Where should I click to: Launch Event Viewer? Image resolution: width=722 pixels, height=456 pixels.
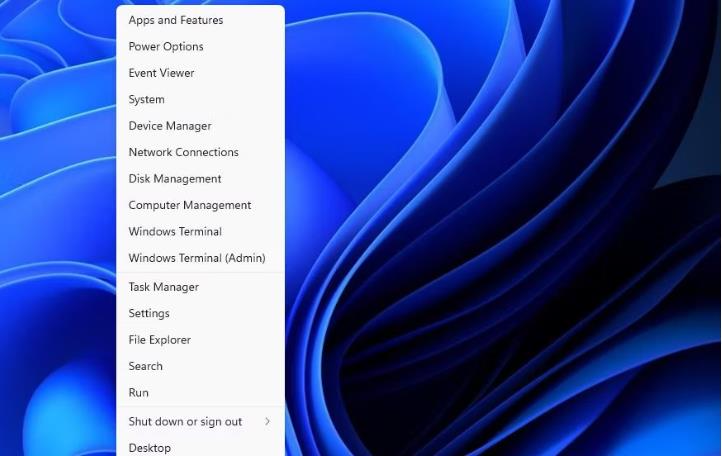201,73
